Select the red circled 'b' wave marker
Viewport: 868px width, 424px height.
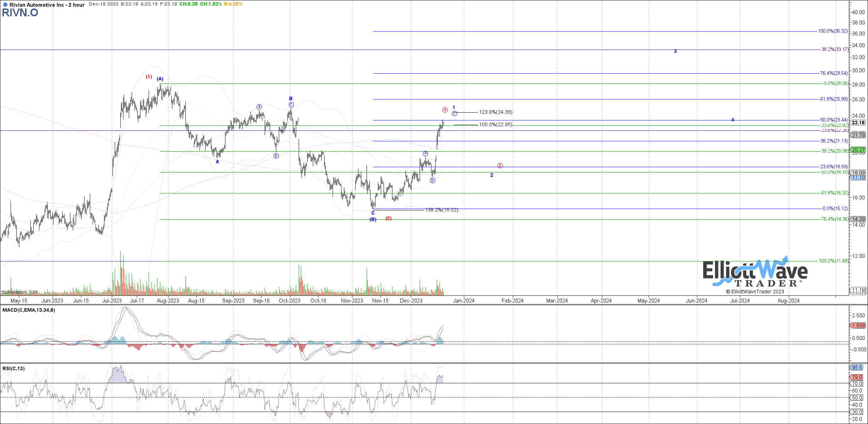click(500, 165)
